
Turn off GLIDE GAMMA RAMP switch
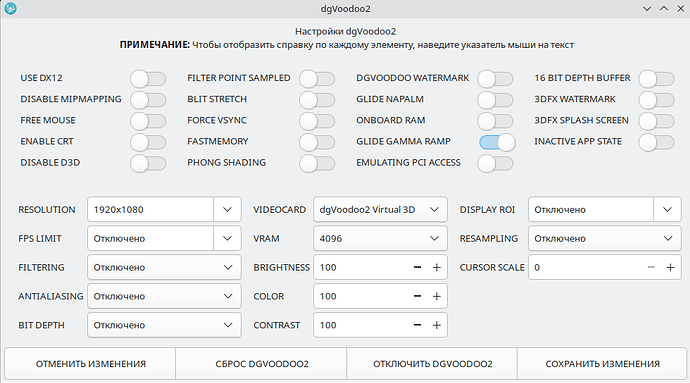pos(497,142)
